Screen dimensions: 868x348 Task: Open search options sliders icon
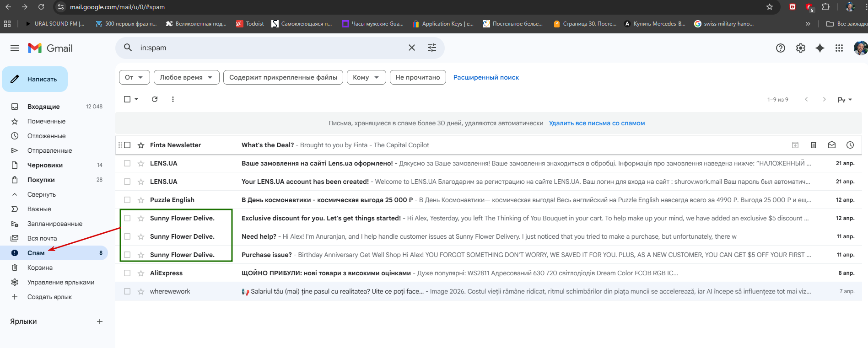(432, 48)
